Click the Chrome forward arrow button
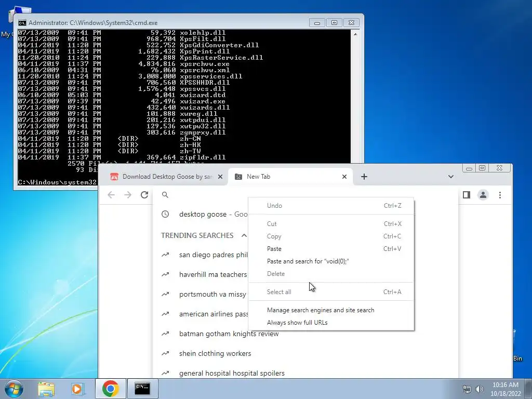 (x=128, y=195)
